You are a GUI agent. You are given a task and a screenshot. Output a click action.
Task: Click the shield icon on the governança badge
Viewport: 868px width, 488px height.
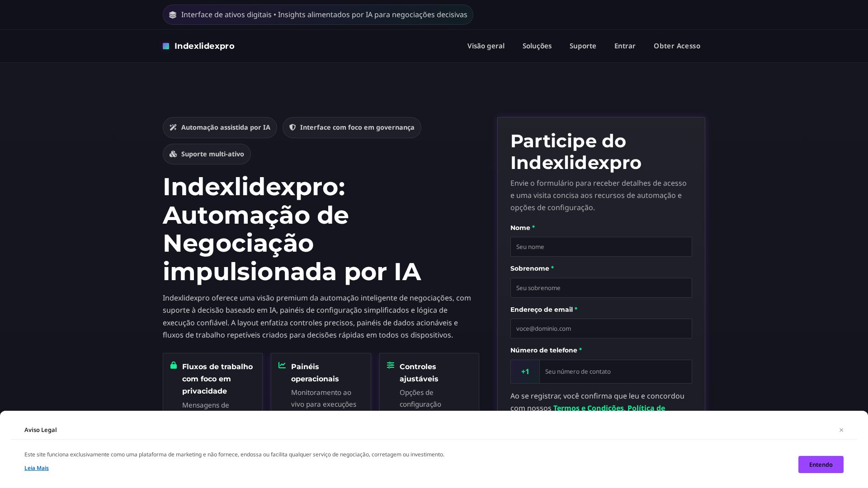(292, 127)
